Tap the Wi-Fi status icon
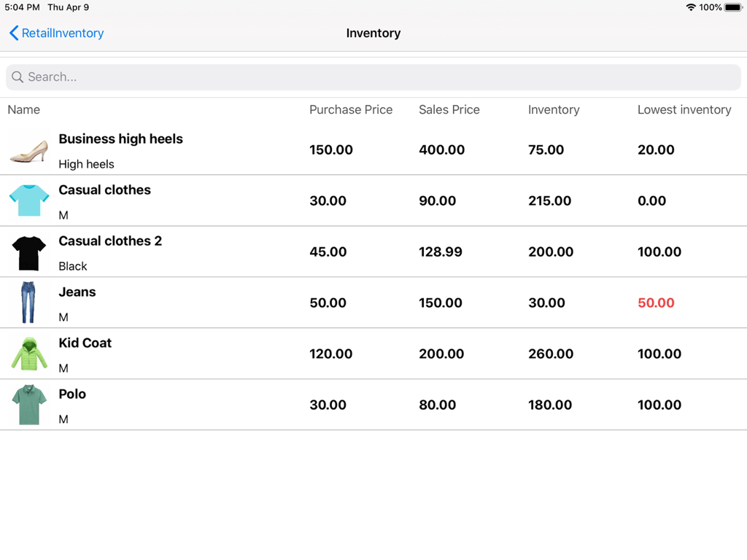Viewport: 747px width, 560px height. [692, 7]
